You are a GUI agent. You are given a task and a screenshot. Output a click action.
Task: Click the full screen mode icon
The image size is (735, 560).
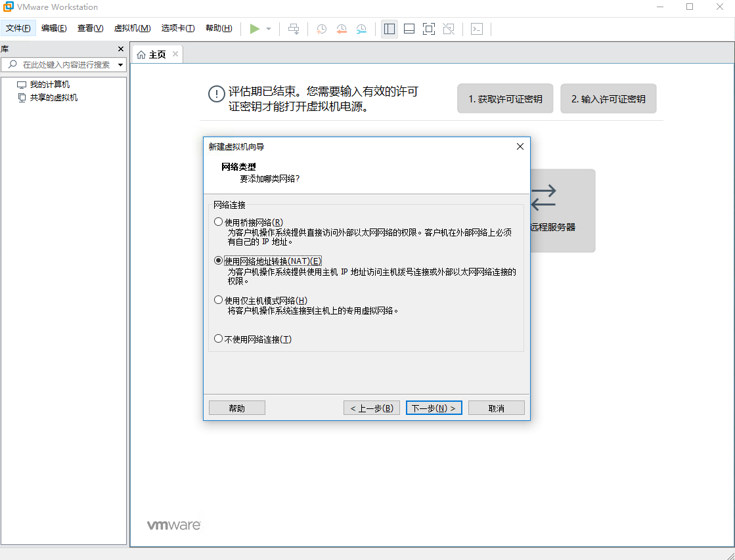coord(429,29)
